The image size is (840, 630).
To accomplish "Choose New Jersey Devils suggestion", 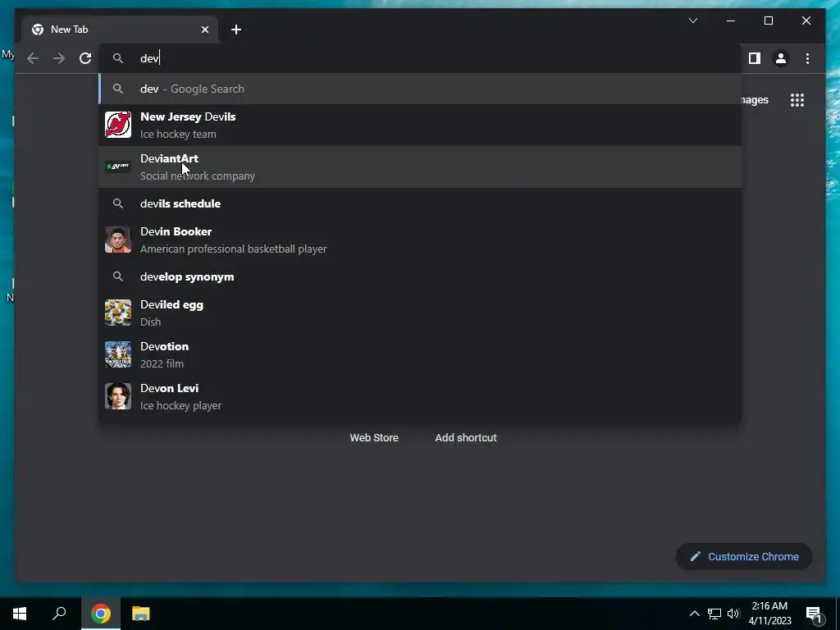I will pyautogui.click(x=420, y=125).
